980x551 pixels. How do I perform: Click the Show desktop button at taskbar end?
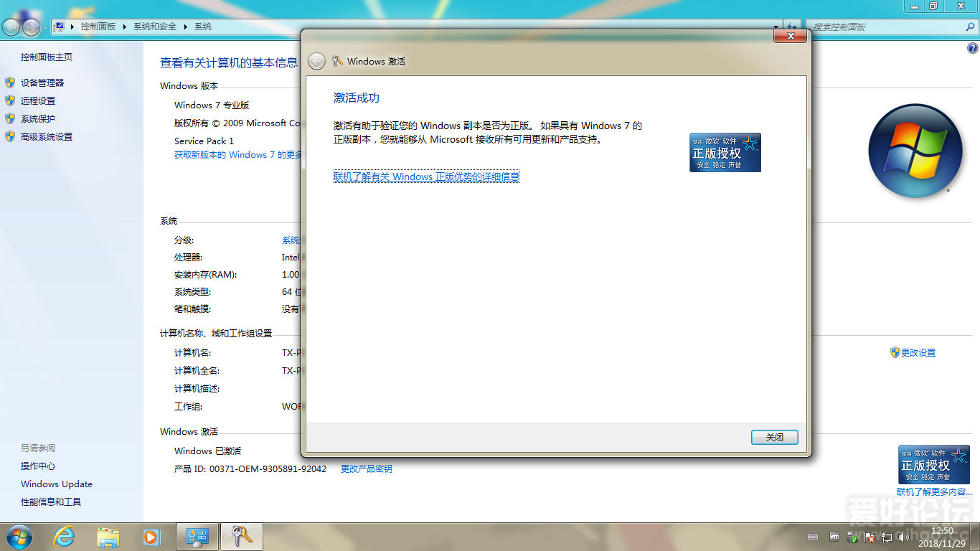tap(974, 537)
